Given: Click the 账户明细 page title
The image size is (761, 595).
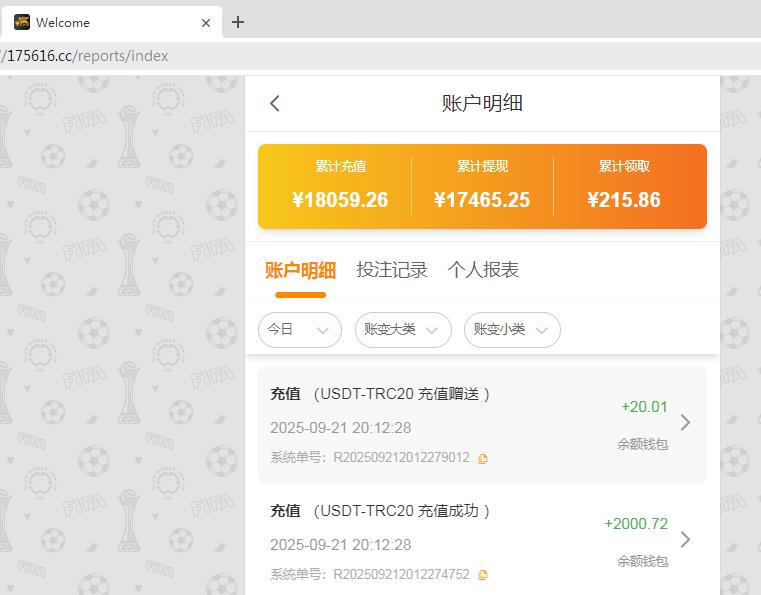Looking at the screenshot, I should point(482,103).
